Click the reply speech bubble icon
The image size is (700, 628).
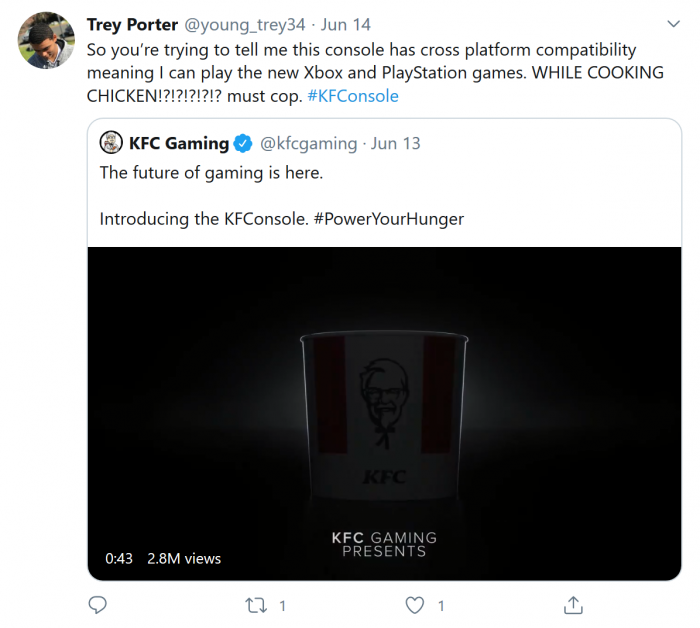pyautogui.click(x=98, y=605)
